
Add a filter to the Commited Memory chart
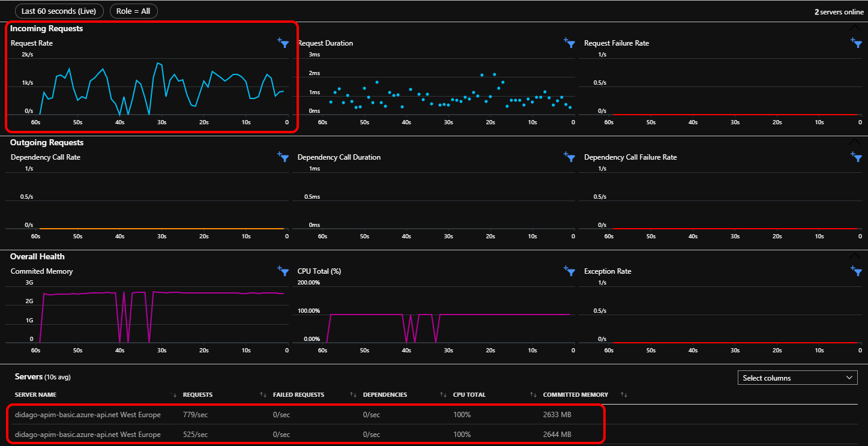tap(283, 271)
